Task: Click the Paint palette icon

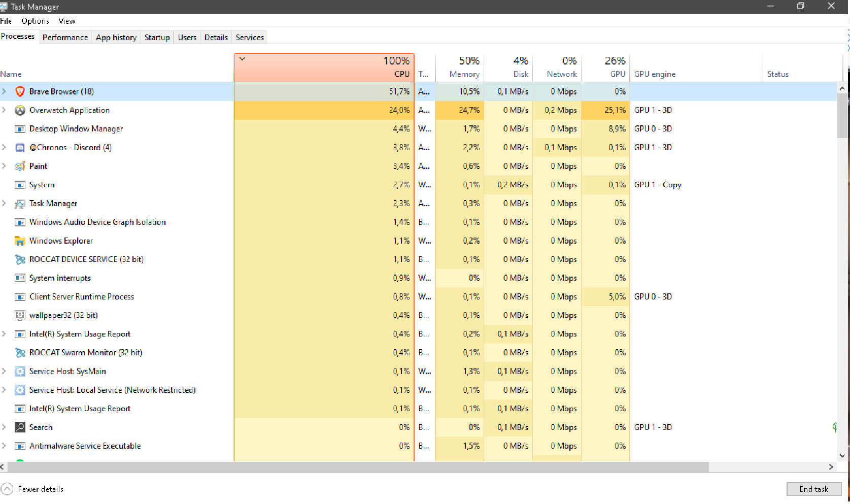Action: (x=20, y=166)
